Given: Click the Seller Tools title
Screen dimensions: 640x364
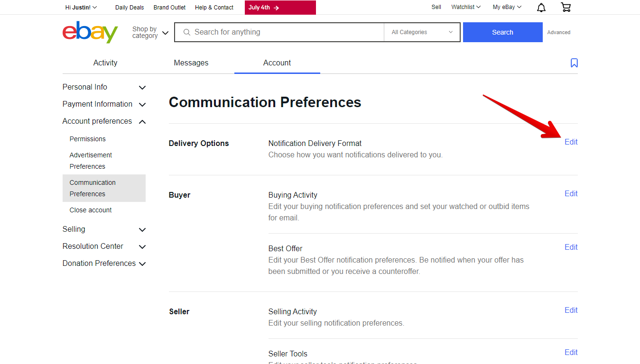Looking at the screenshot, I should pyautogui.click(x=288, y=354).
